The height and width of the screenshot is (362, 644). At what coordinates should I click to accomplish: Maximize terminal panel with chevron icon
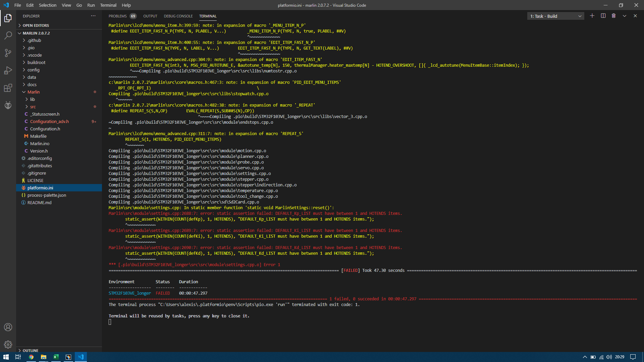[625, 16]
